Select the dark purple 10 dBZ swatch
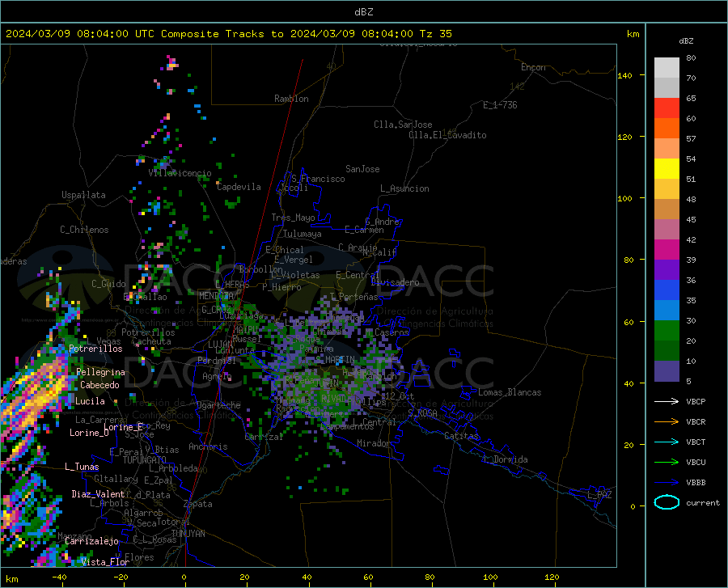Screen dimensions: 728x588 [667, 371]
